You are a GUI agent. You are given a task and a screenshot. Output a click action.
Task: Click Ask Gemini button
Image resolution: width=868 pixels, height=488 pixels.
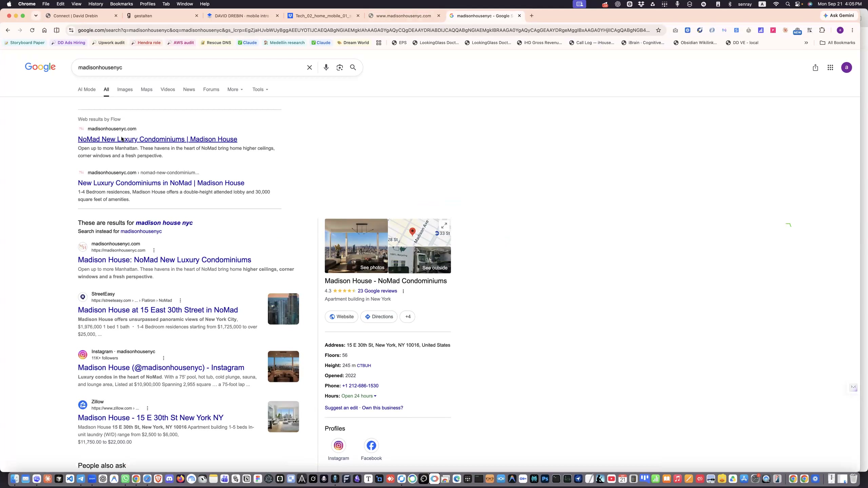click(839, 16)
